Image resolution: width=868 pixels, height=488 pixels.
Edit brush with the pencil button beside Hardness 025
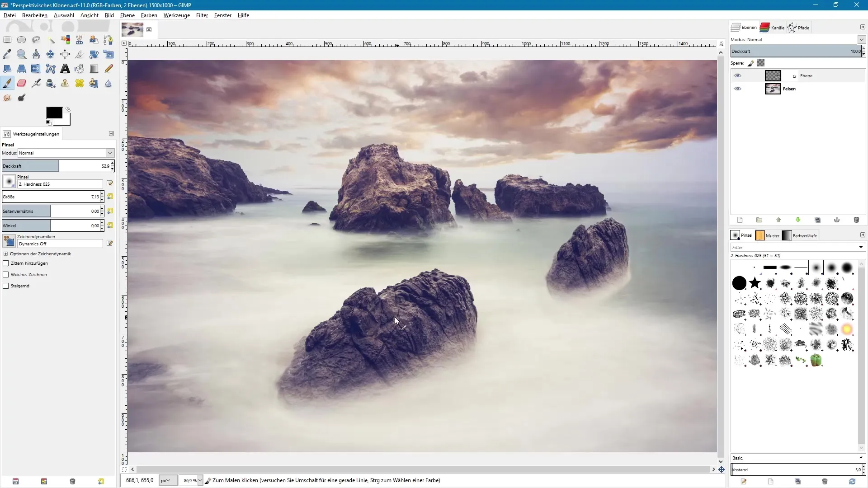pos(110,183)
